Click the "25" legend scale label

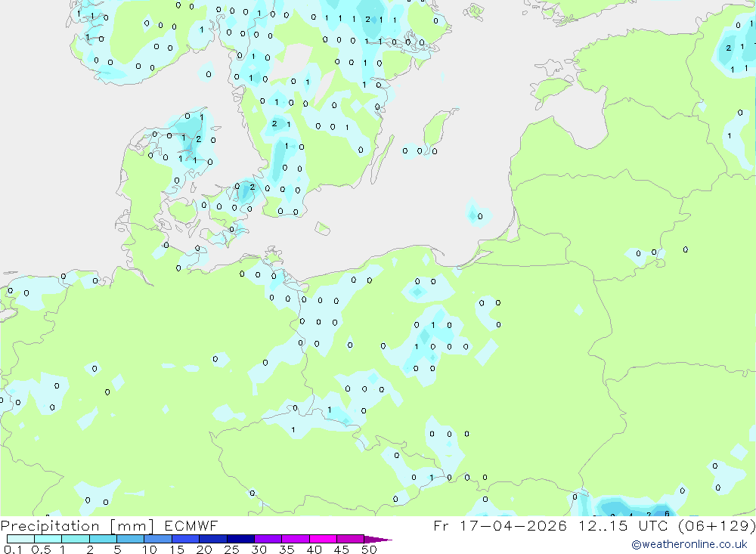(x=231, y=549)
